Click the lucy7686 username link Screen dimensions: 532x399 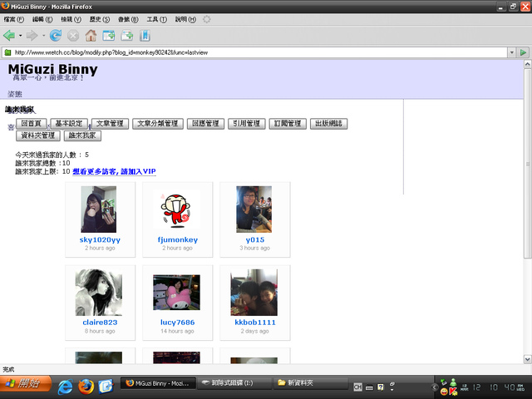pos(177,323)
